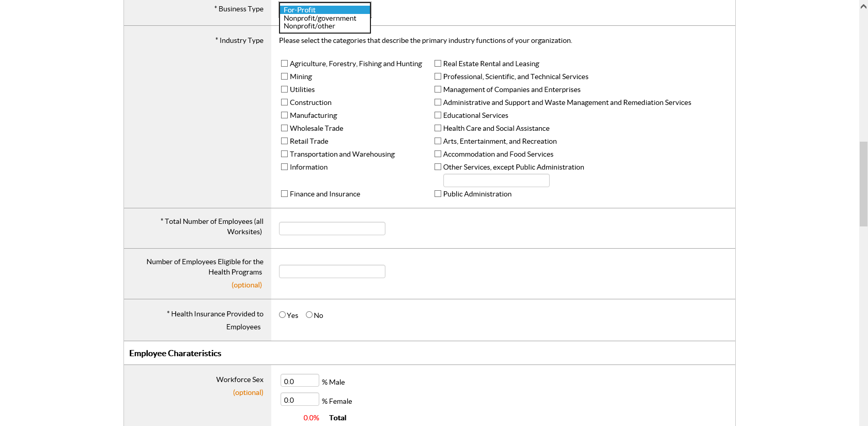This screenshot has height=426, width=868.
Task: Tick the Construction industry checkbox
Action: pos(284,102)
